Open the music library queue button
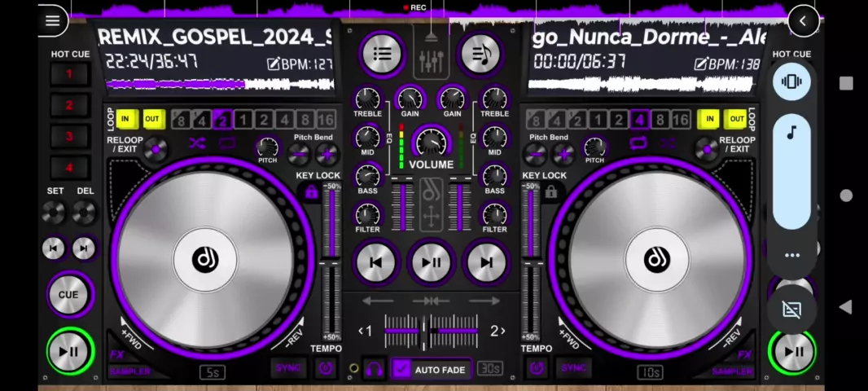 pyautogui.click(x=480, y=55)
